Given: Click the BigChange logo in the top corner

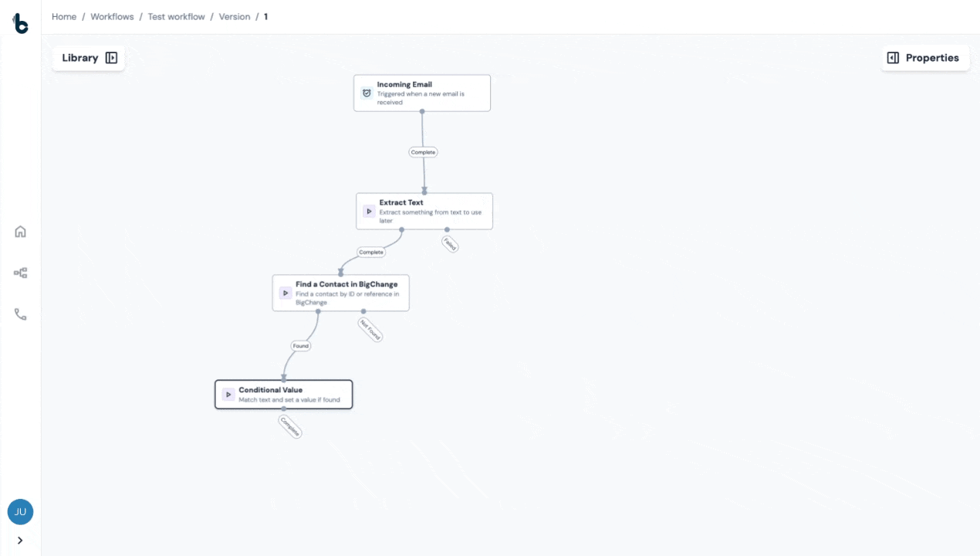Looking at the screenshot, I should coord(20,23).
